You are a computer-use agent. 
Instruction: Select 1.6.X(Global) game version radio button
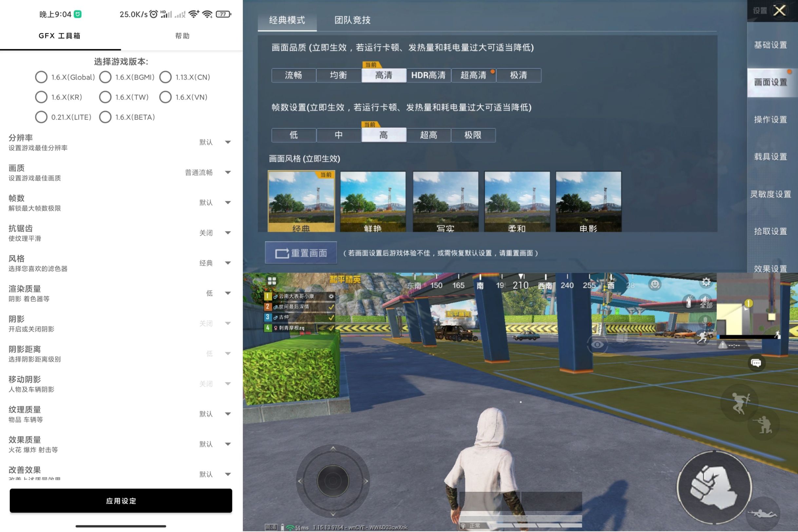[41, 77]
